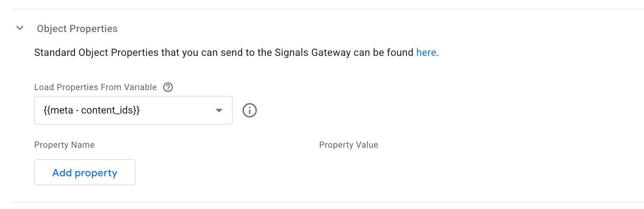644x209 pixels.
Task: Click 'Standard Object Properties' text in description
Action: point(96,53)
